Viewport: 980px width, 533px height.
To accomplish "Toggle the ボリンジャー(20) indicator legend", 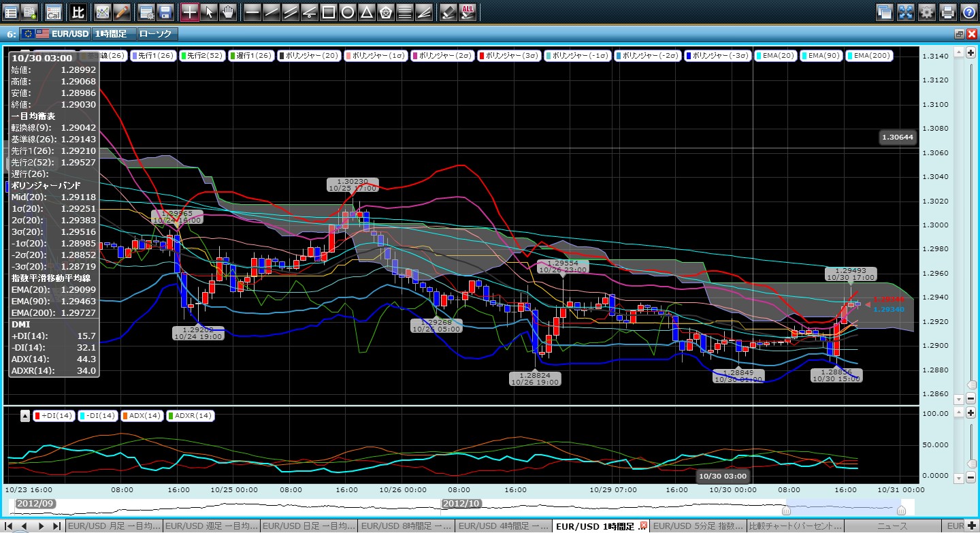I will tap(307, 56).
